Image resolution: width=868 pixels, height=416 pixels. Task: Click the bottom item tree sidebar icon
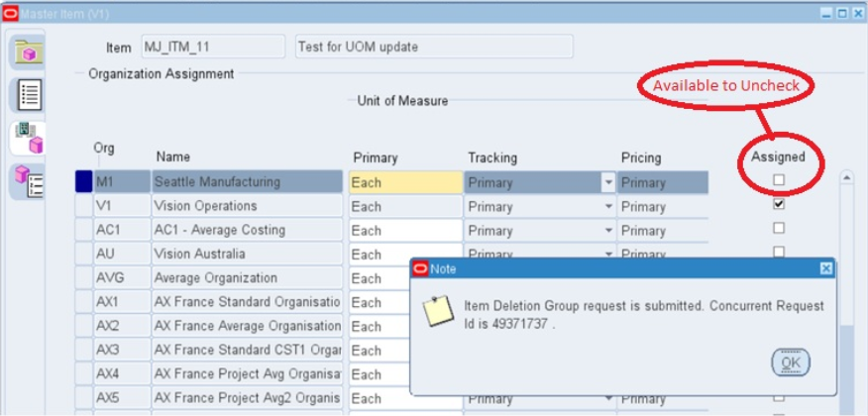[28, 181]
